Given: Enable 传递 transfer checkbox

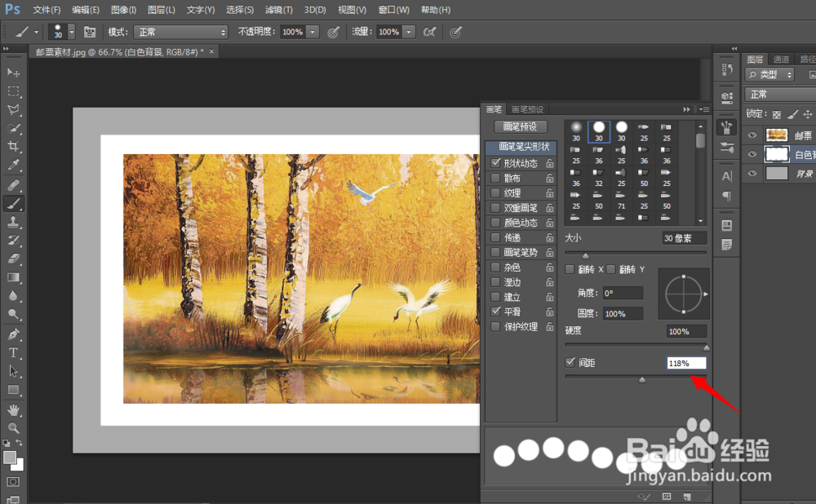Looking at the screenshot, I should (495, 237).
